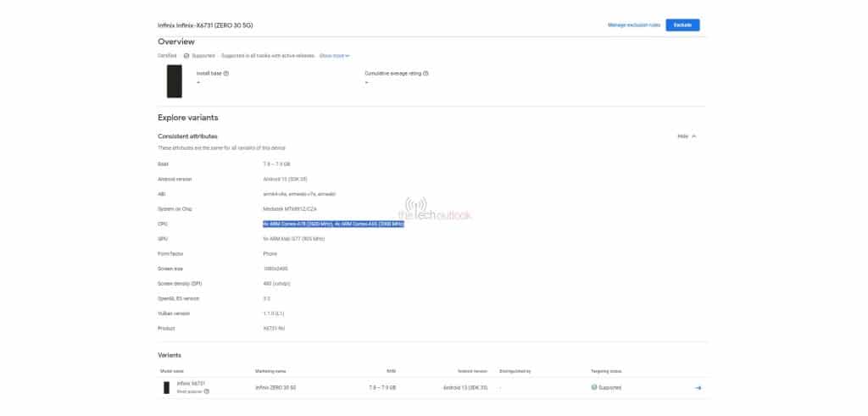
Task: Click the Model name column header
Action: point(173,371)
